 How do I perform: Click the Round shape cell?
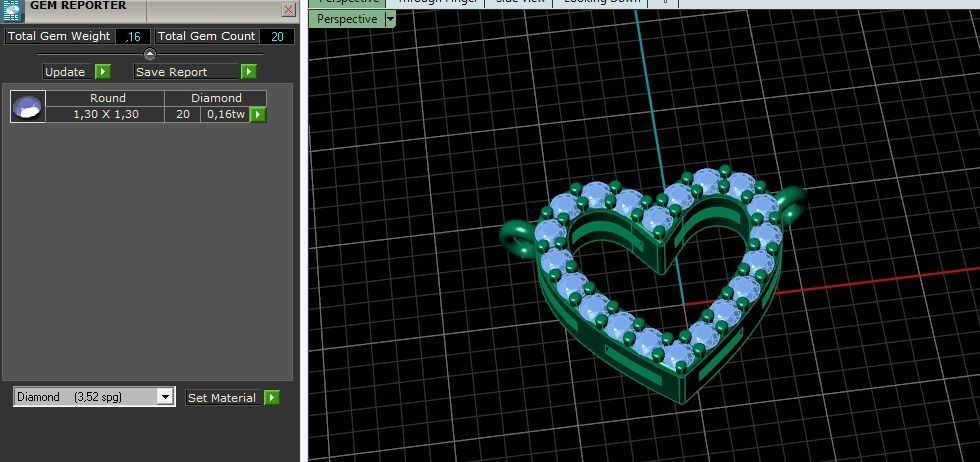pyautogui.click(x=105, y=98)
